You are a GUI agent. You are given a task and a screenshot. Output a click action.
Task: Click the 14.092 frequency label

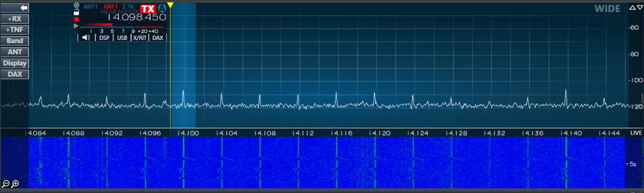[112, 133]
